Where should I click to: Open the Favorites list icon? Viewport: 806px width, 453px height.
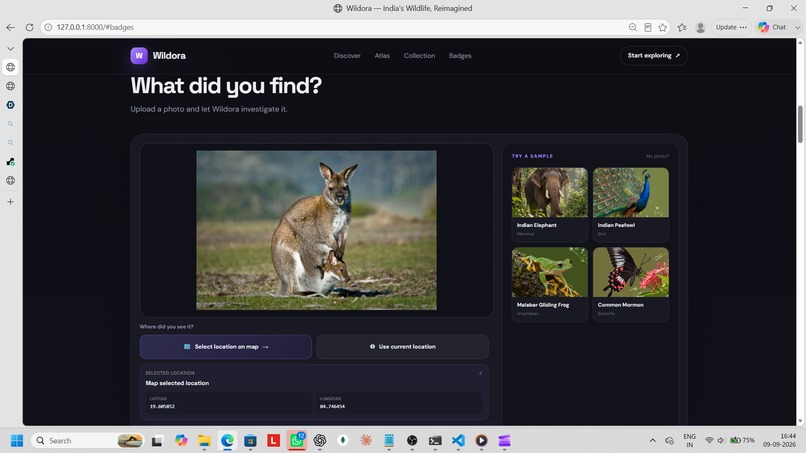[682, 27]
